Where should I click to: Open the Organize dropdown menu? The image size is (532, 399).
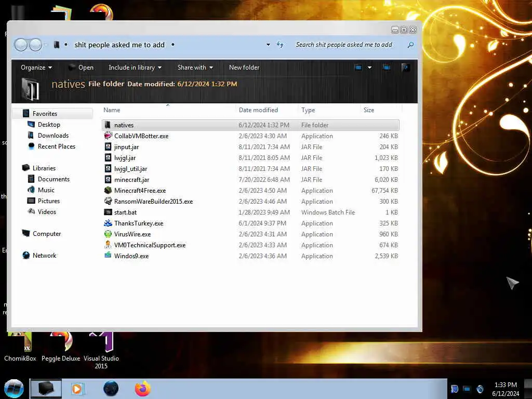pos(36,67)
